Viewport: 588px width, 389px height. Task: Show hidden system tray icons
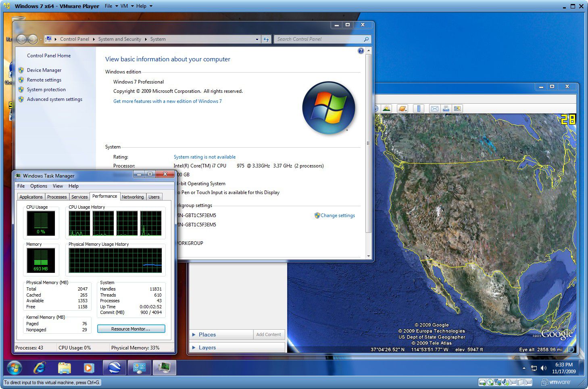(x=524, y=368)
